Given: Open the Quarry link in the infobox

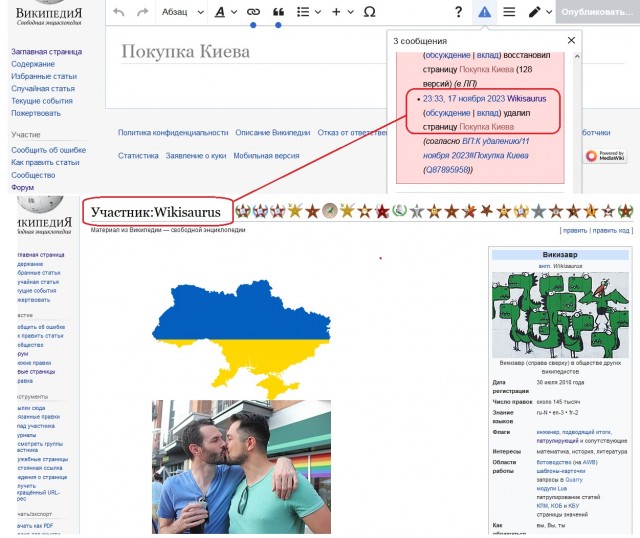Looking at the screenshot, I should pos(573,480).
